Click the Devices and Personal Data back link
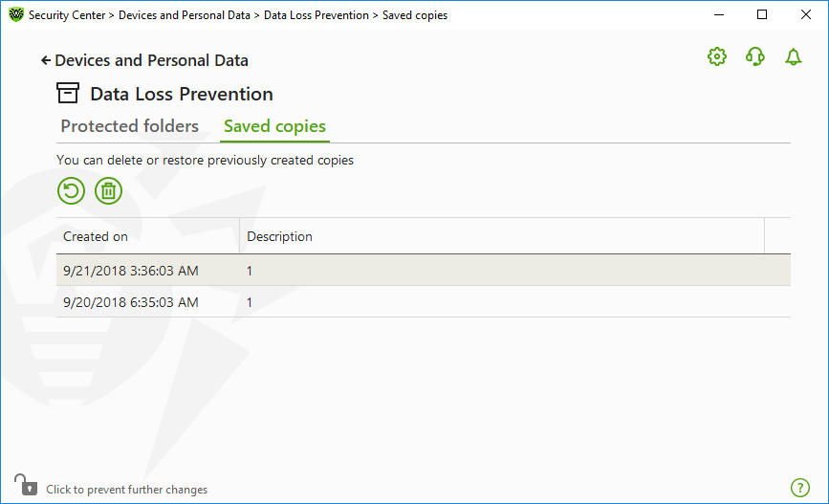This screenshot has width=829, height=504. click(x=151, y=61)
